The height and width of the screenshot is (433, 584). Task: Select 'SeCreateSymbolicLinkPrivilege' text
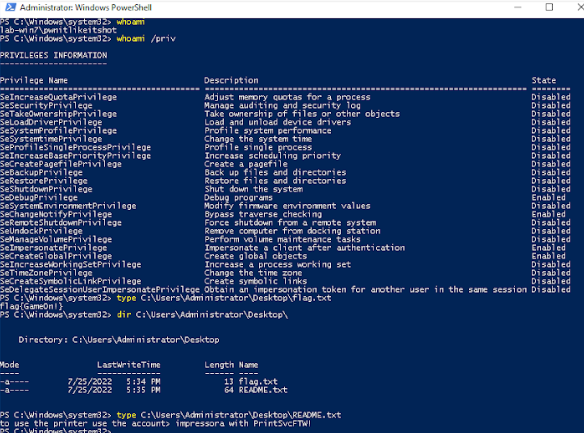click(71, 281)
